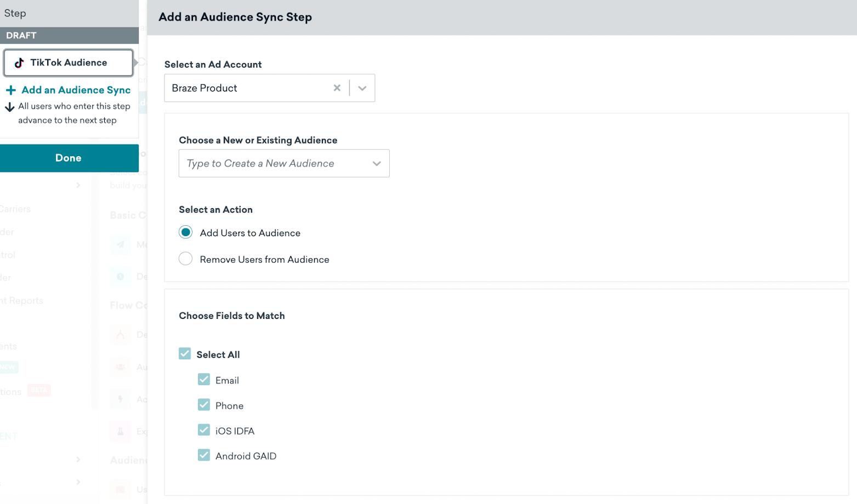Uncheck the Email match field

pos(204,380)
